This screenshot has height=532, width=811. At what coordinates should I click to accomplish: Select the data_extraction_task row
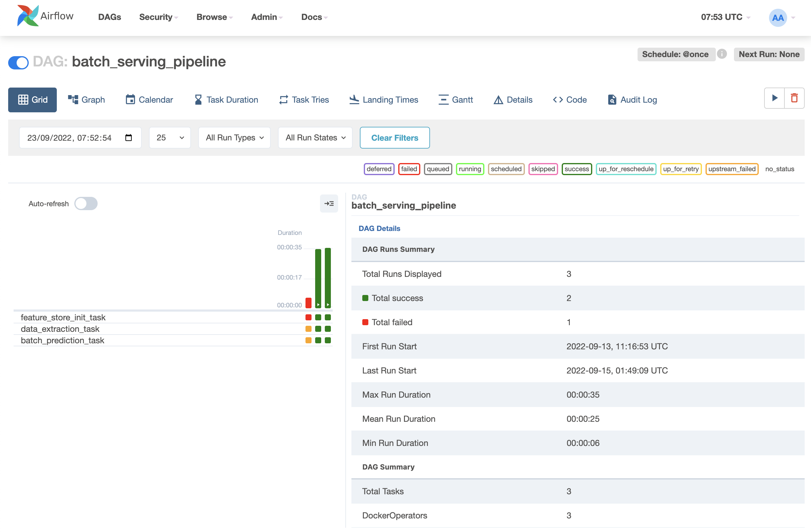pos(173,329)
